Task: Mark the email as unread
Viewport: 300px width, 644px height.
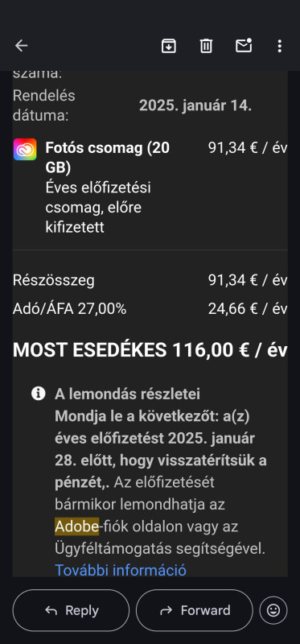Action: 244,45
